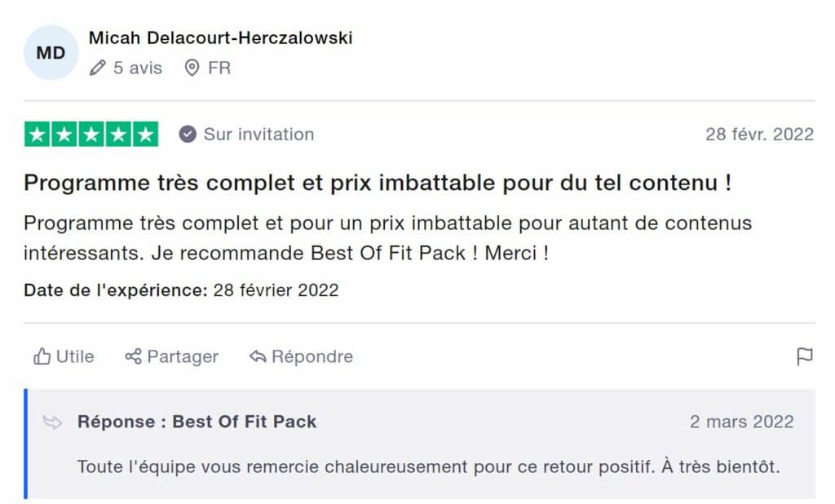Click the thumbs-up icon beside Utile

pos(42,356)
